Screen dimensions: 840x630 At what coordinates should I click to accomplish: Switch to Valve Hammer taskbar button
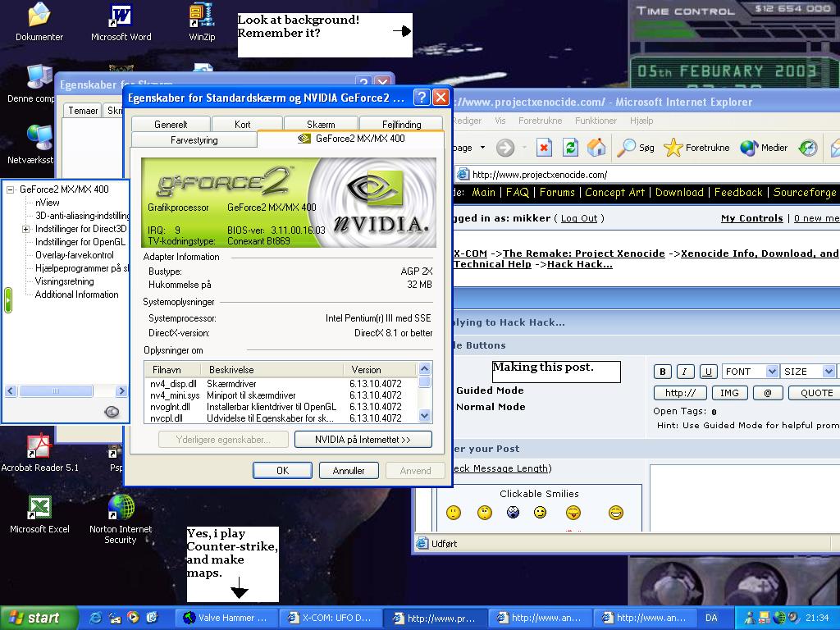[227, 618]
